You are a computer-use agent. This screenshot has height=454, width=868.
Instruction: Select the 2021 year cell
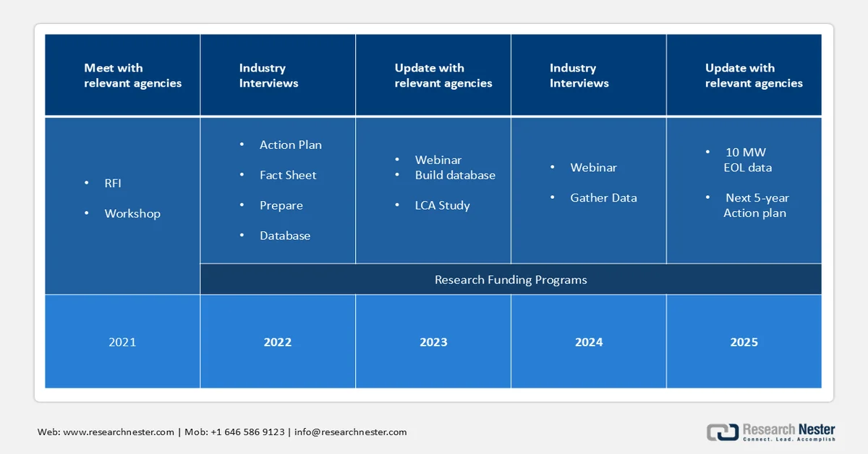click(122, 342)
